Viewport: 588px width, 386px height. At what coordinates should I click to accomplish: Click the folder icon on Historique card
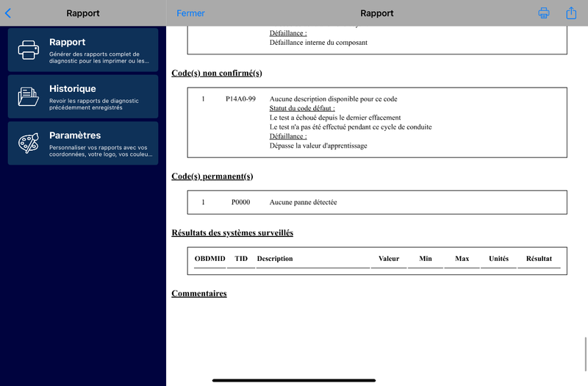tap(29, 96)
